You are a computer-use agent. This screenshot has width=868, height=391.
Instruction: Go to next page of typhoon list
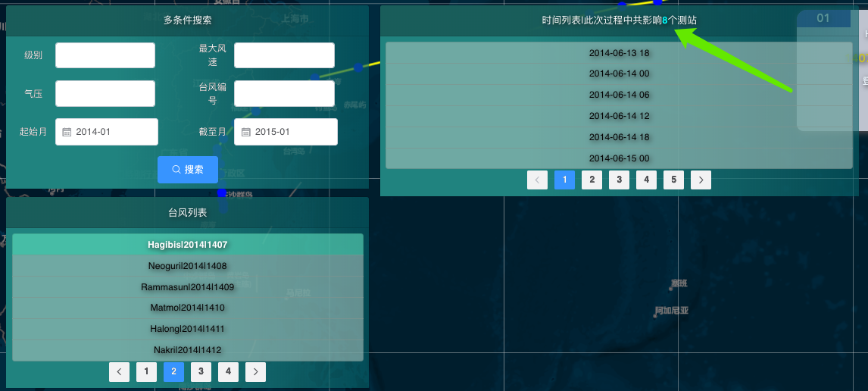[x=256, y=371]
